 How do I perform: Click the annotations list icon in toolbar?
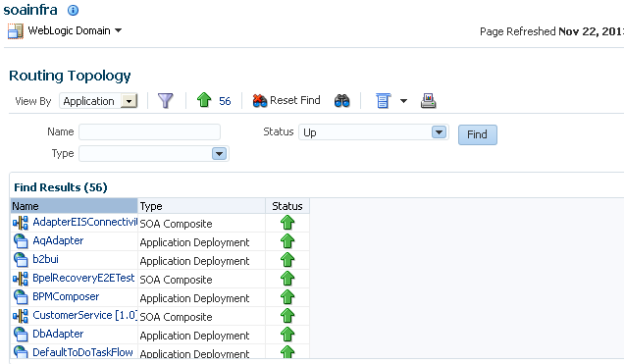click(x=384, y=101)
